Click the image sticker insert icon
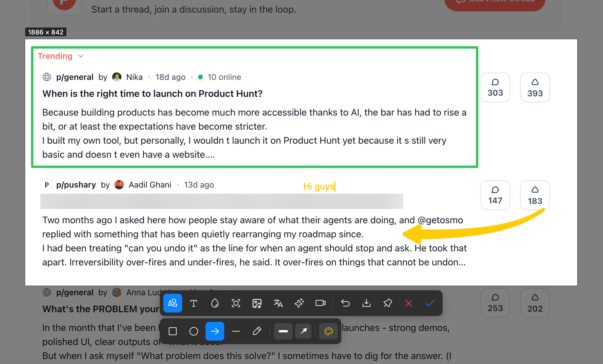The image size is (603, 364). (257, 303)
